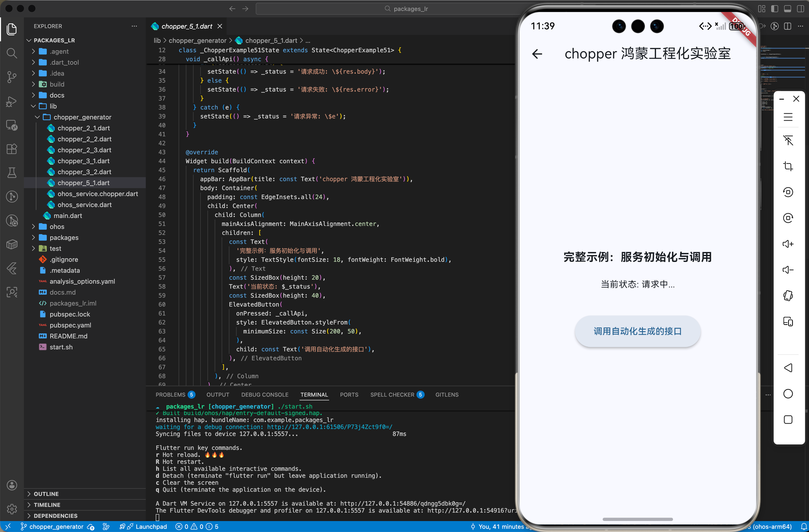Screen dimensions: 809x532
Task: Tap the back arrow in app bar
Action: [x=537, y=54]
